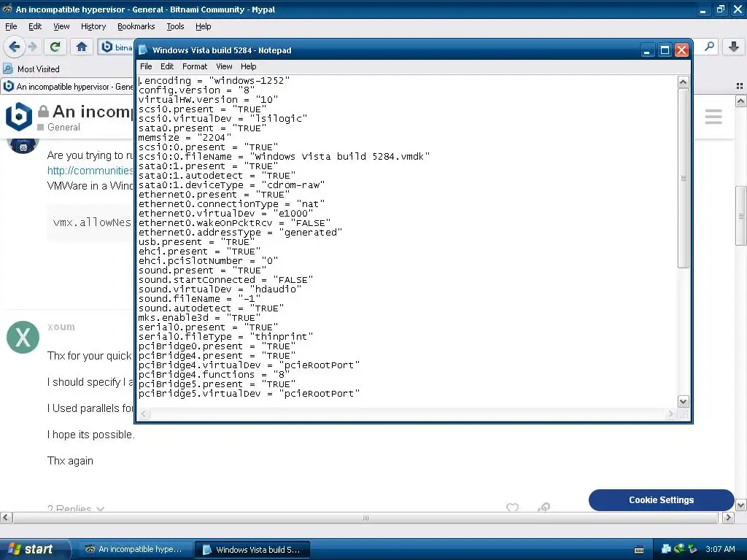The width and height of the screenshot is (747, 560).
Task: Click the xoum user avatar
Action: click(x=23, y=337)
